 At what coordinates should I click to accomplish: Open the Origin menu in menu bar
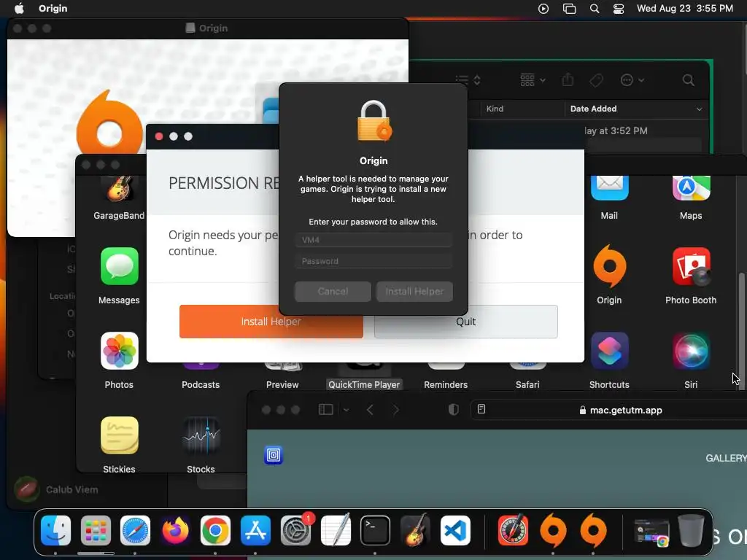53,9
